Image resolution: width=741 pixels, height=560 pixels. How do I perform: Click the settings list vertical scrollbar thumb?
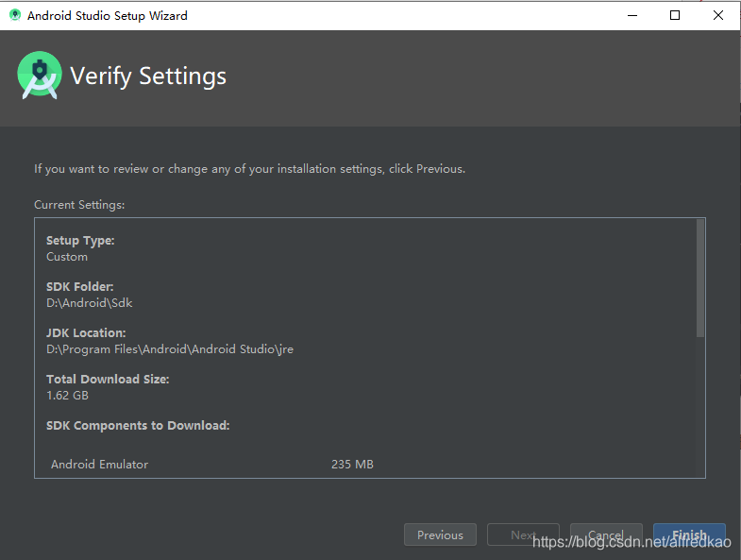pos(699,278)
